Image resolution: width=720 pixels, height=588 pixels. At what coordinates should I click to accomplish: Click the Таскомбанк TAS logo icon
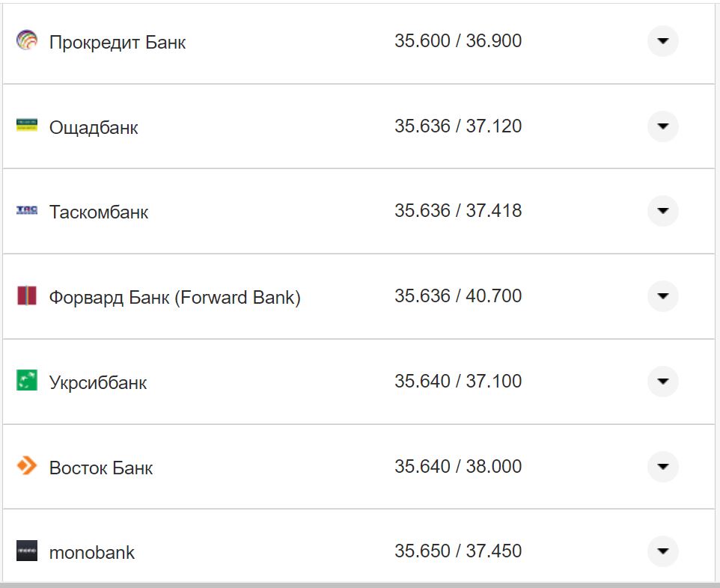pyautogui.click(x=28, y=211)
